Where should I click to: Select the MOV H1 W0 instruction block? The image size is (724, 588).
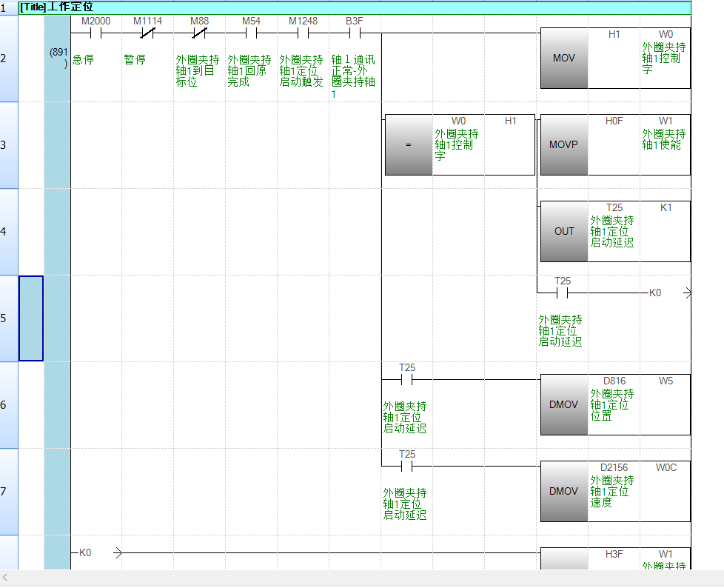click(x=614, y=58)
